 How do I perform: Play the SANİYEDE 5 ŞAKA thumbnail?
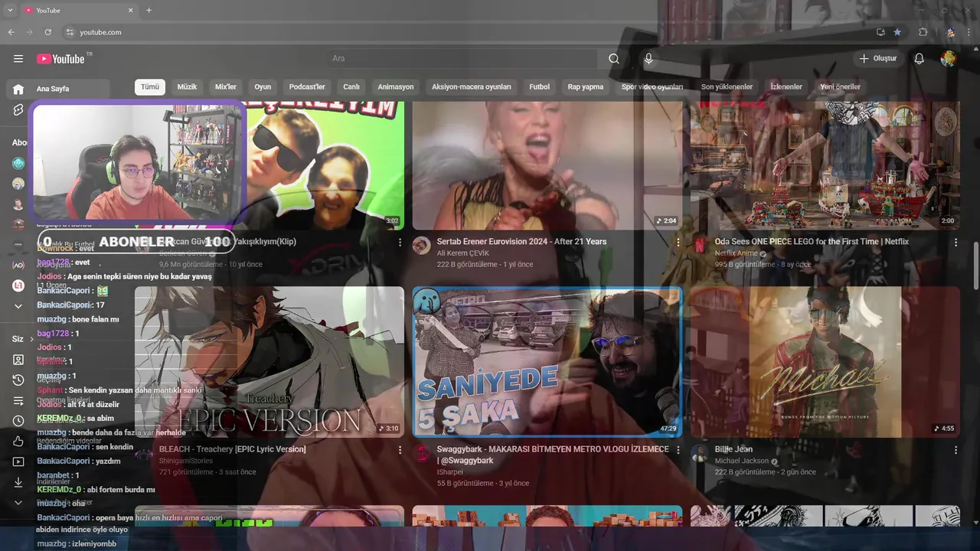pyautogui.click(x=547, y=362)
